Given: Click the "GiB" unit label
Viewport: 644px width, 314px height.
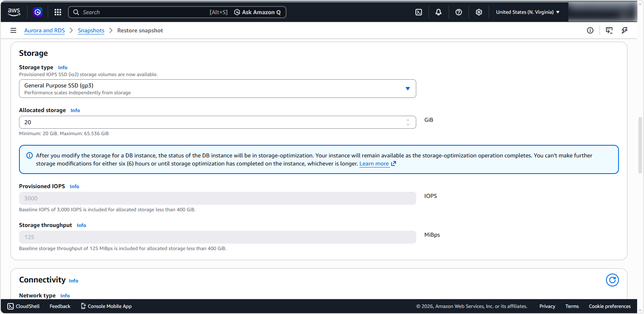Looking at the screenshot, I should tap(429, 120).
